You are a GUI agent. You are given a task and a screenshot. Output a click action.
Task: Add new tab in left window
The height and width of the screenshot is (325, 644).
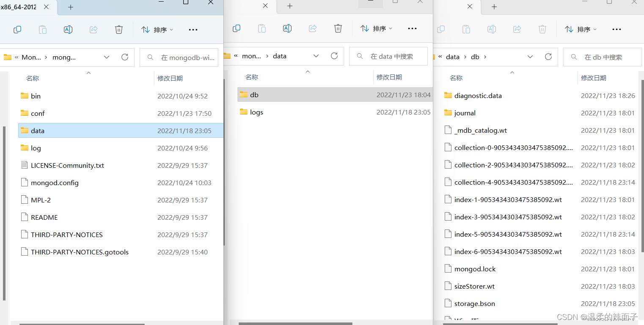pos(71,7)
